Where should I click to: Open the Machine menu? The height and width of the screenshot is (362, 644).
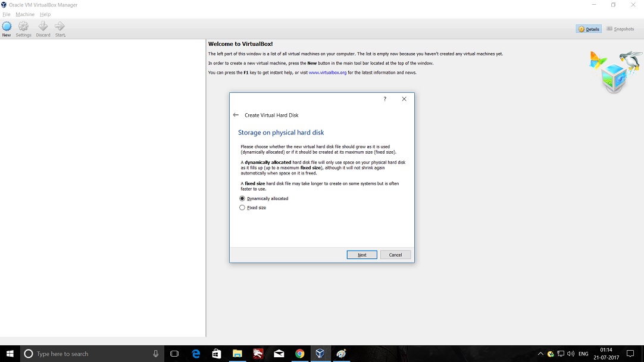click(25, 14)
